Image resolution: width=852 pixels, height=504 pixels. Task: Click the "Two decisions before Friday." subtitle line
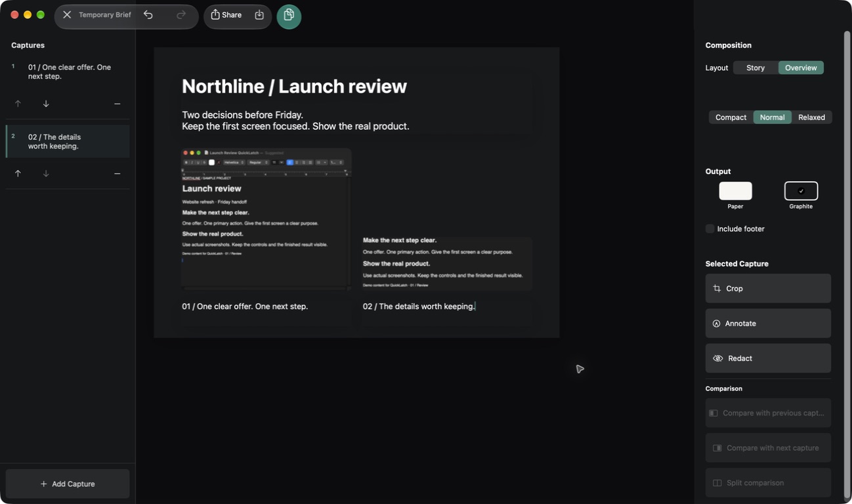pos(242,115)
